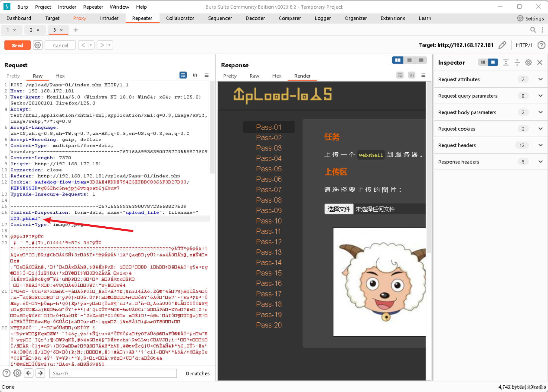Close Repeater tab 3
Image resolution: width=548 pixels, height=392 pixels.
61,30
